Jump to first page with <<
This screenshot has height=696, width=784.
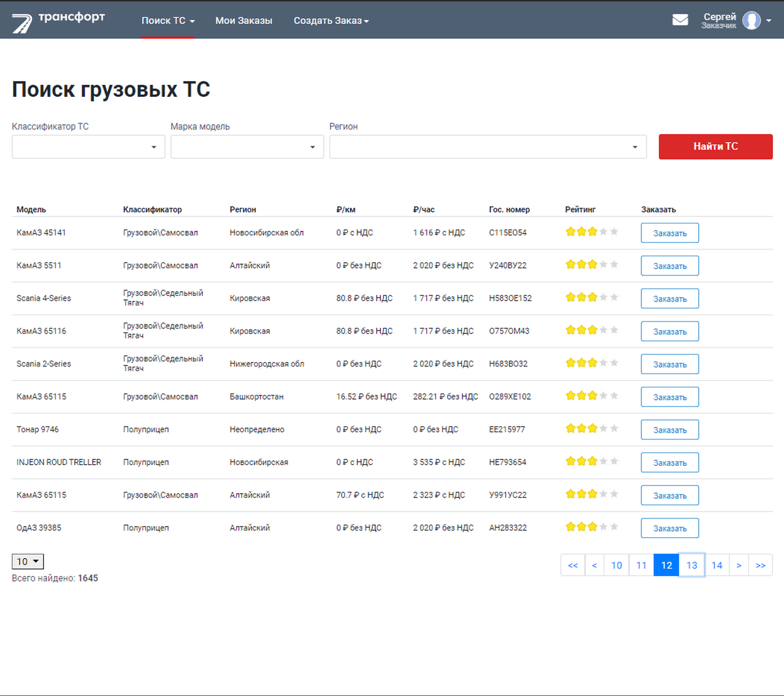[x=573, y=565]
